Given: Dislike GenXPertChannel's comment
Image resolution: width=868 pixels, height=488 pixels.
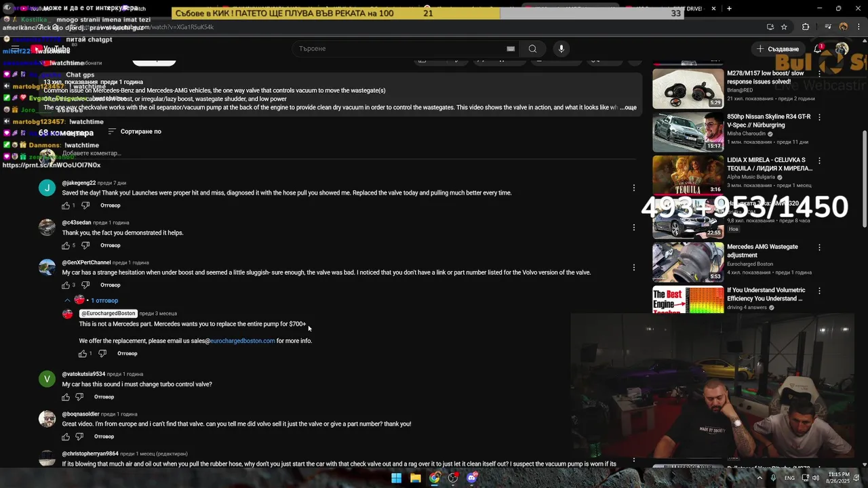Looking at the screenshot, I should pyautogui.click(x=85, y=285).
